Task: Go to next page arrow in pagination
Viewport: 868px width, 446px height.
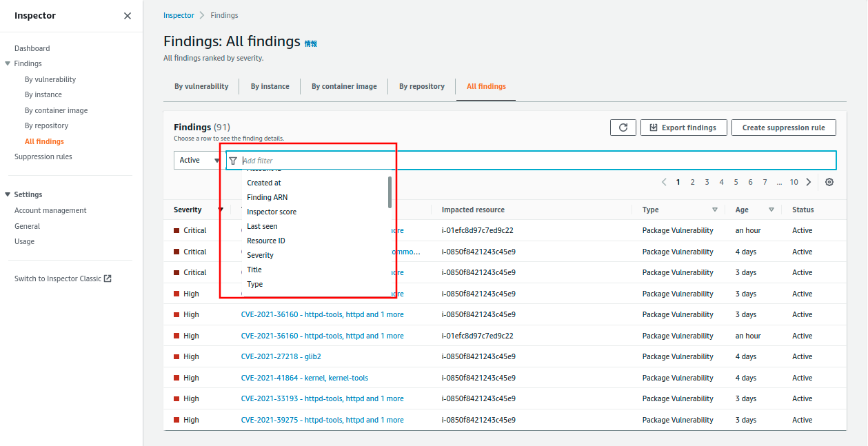Action: 809,182
